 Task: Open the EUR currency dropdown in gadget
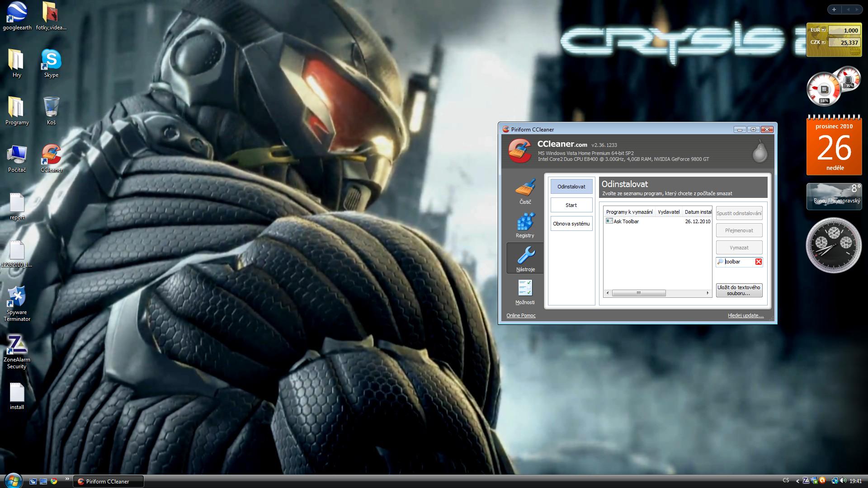(x=823, y=30)
